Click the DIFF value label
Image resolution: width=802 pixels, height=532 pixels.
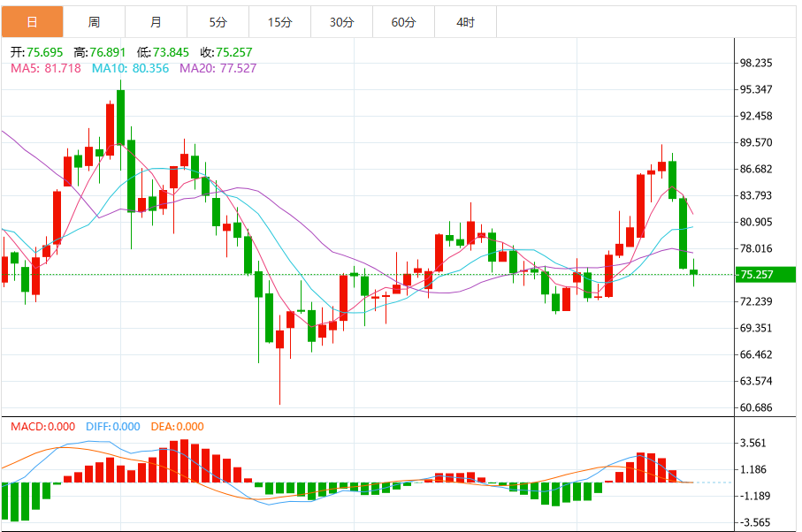click(x=113, y=426)
